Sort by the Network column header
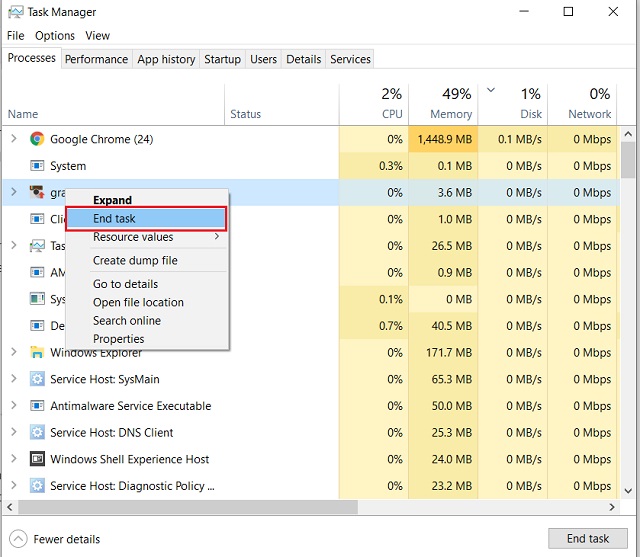 click(582, 104)
